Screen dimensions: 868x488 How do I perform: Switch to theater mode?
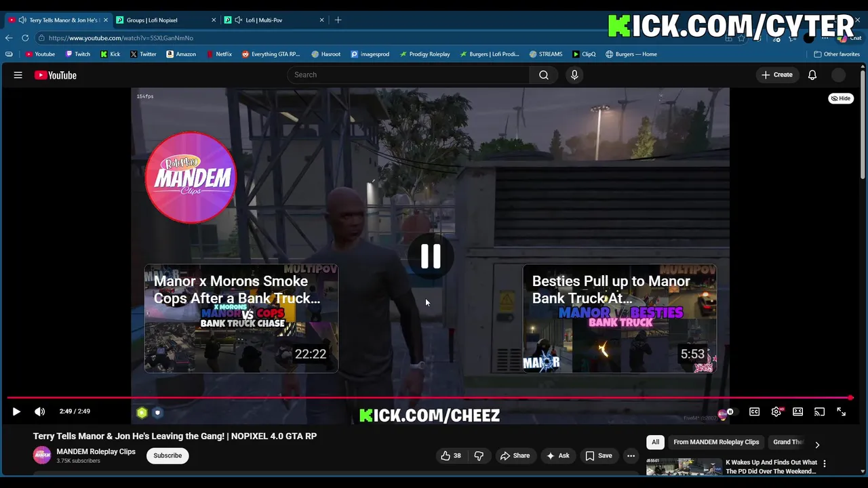click(798, 411)
